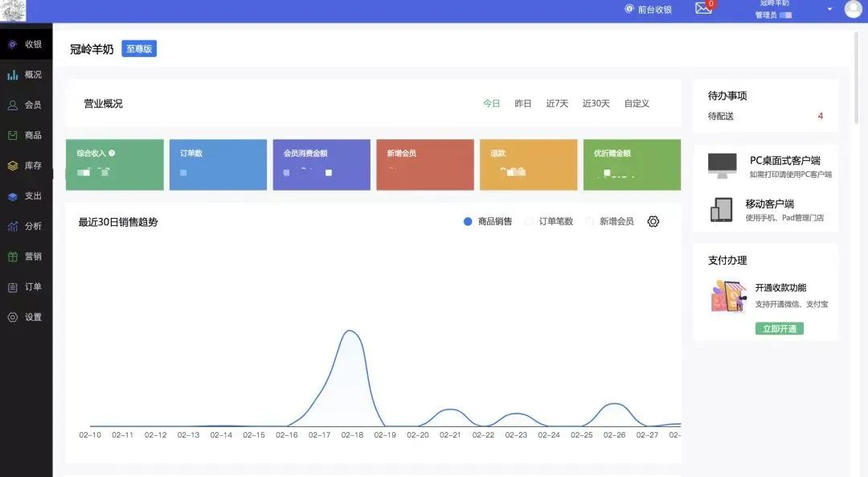868x477 pixels.
Task: Open the 库存 inventory stack icon
Action: [x=12, y=166]
